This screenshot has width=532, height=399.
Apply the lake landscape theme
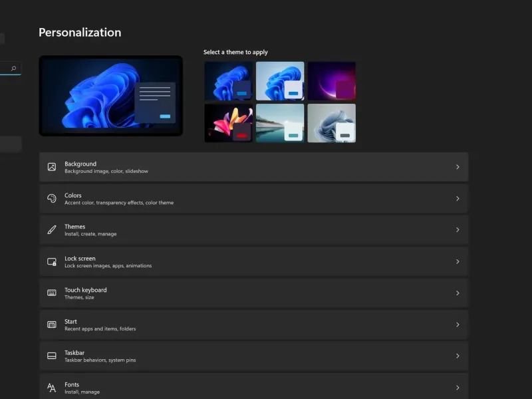tap(280, 123)
